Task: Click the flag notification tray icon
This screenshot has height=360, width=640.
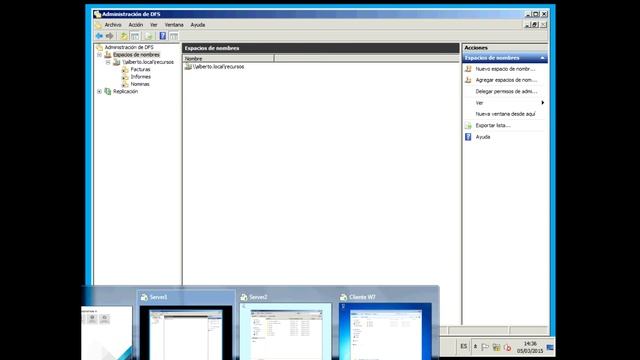Action: point(485,347)
